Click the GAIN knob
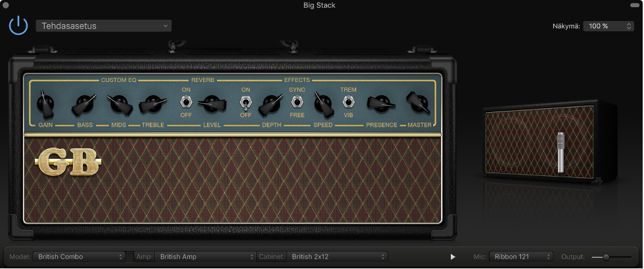The image size is (644, 269). pos(45,104)
